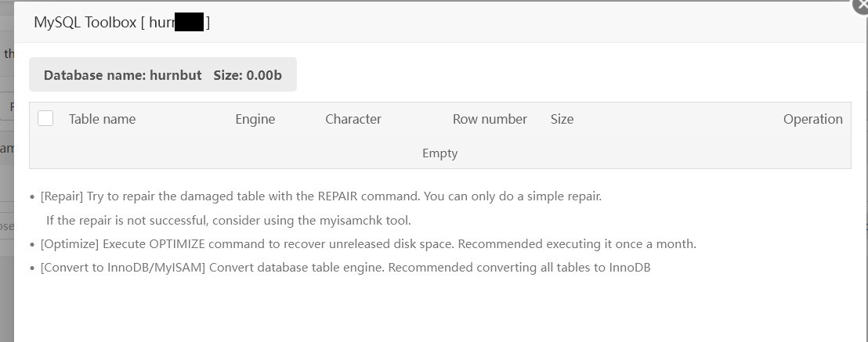Click the bullet before the [Repair] tip
Image resolution: width=868 pixels, height=342 pixels.
(x=32, y=196)
